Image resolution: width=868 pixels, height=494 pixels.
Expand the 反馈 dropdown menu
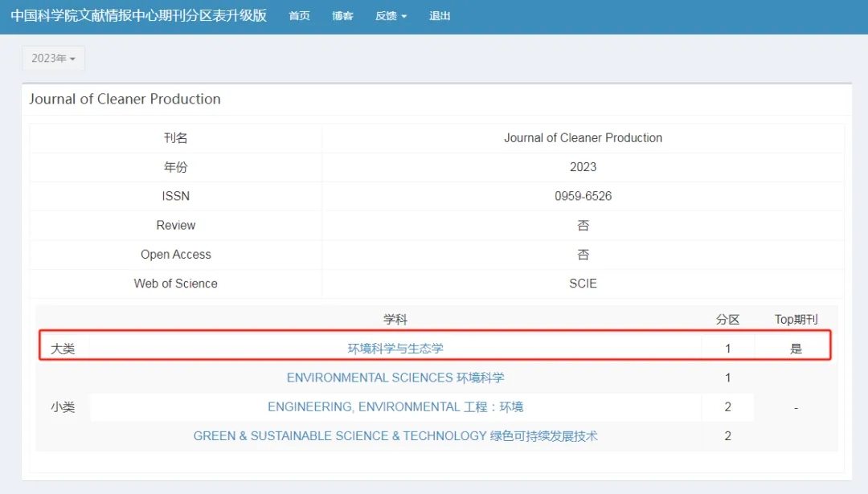pyautogui.click(x=391, y=16)
